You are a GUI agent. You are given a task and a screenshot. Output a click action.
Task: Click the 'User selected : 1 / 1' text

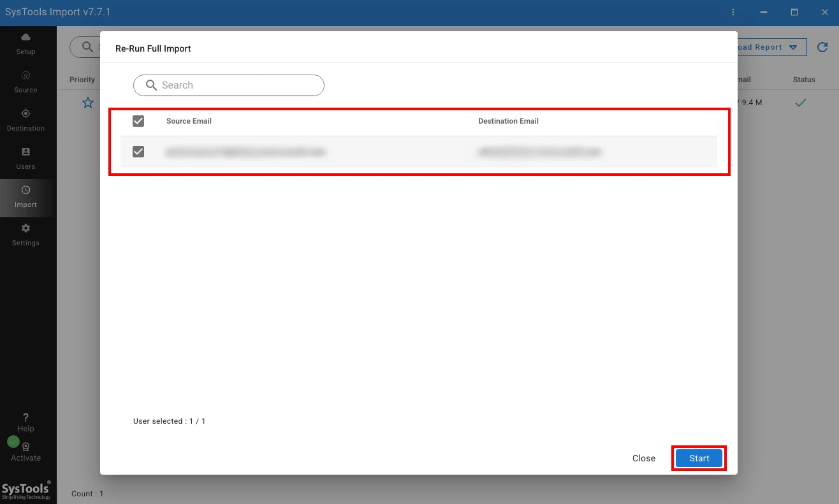170,421
